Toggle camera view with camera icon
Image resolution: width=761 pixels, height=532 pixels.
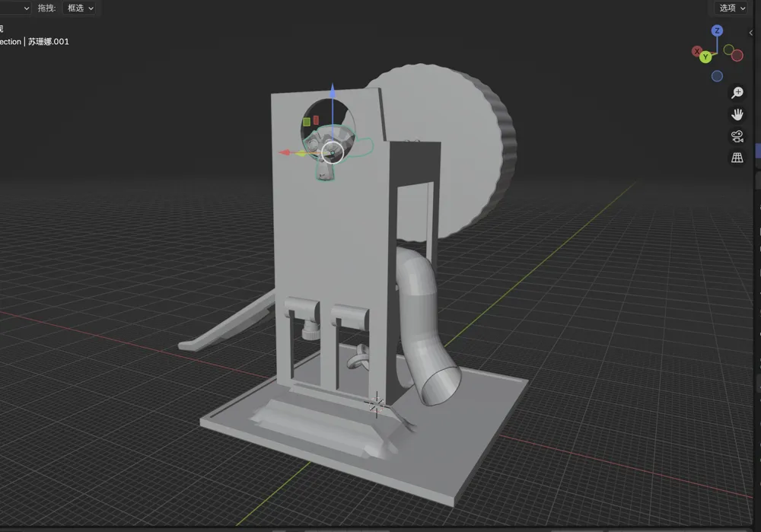coord(737,136)
